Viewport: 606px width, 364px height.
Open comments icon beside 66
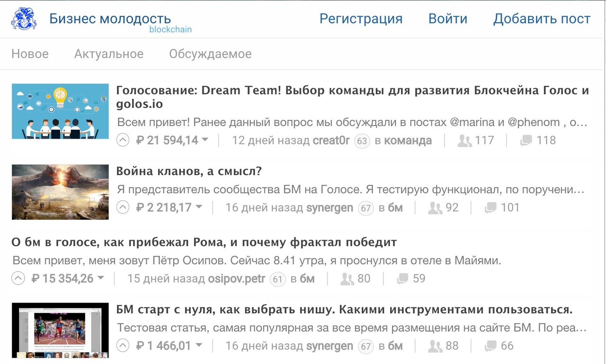coord(491,346)
